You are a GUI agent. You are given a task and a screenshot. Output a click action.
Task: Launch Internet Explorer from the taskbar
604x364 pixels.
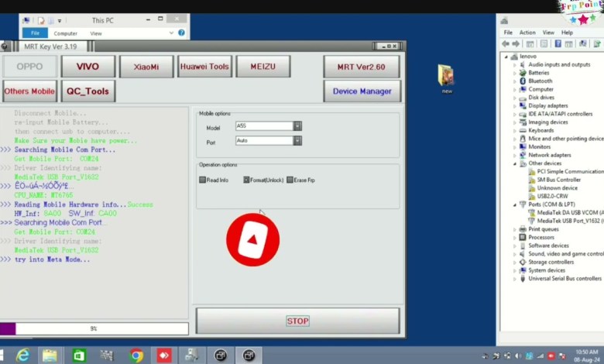[23, 355]
